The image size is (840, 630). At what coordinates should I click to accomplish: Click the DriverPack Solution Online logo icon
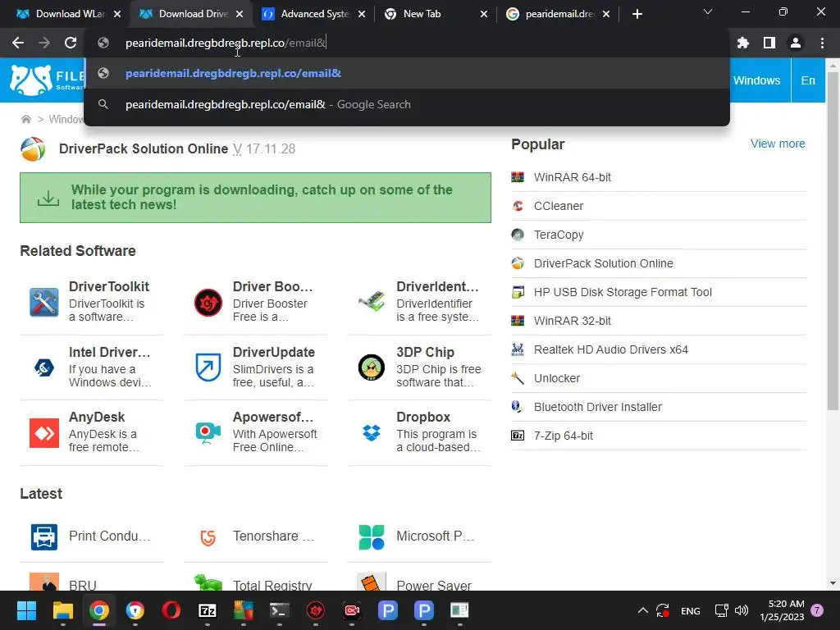point(33,149)
